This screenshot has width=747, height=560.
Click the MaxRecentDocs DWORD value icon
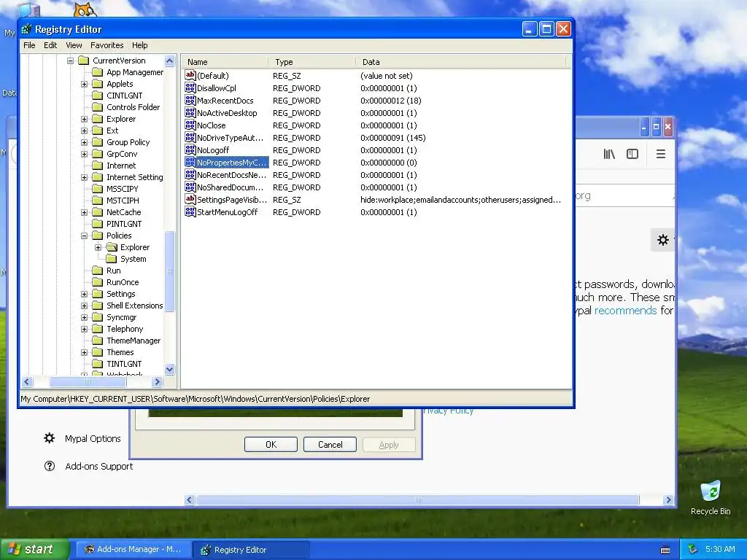coord(190,100)
